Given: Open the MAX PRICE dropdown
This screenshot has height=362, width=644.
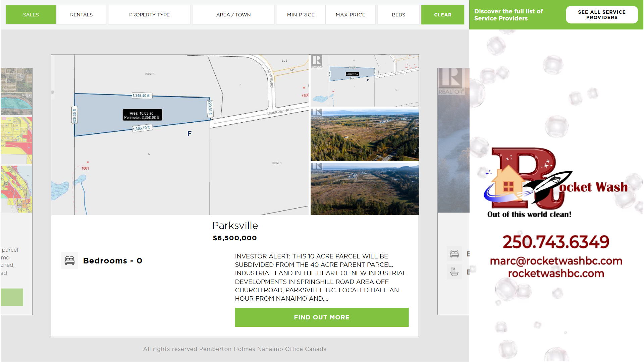Looking at the screenshot, I should (350, 15).
